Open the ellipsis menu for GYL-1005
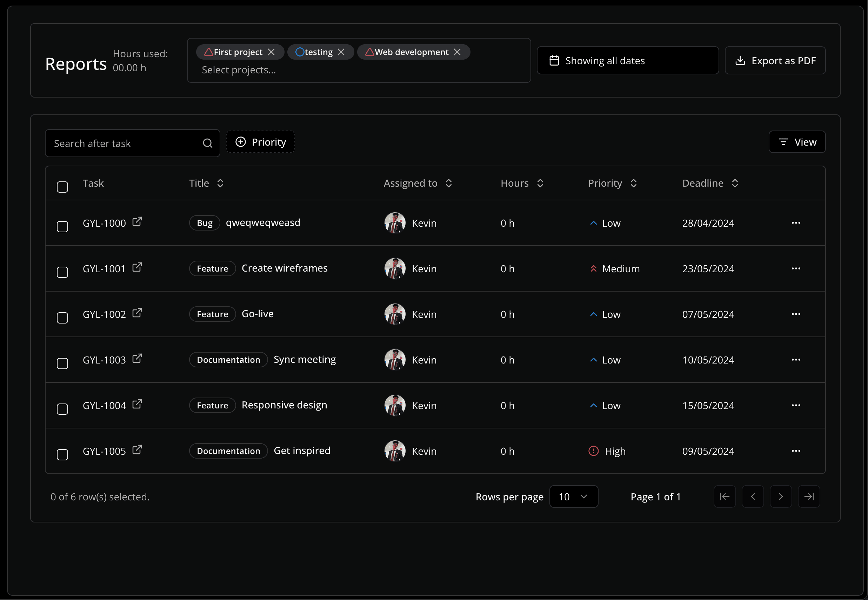868x600 pixels. tap(796, 451)
